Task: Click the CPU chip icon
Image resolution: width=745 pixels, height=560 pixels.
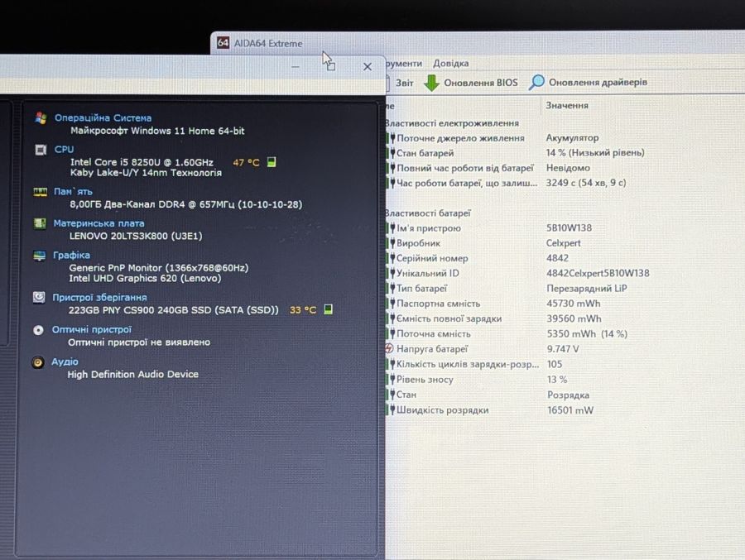Action: pos(41,150)
